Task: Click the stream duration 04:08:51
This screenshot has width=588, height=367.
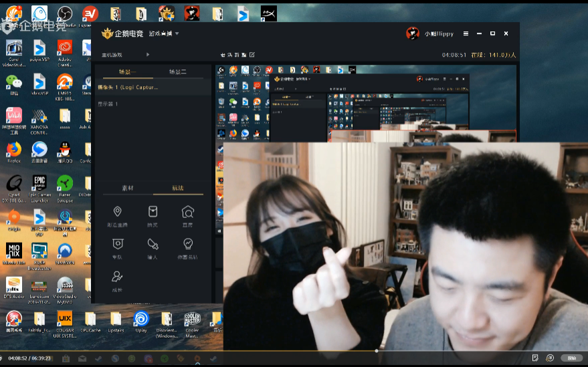Action: point(454,55)
